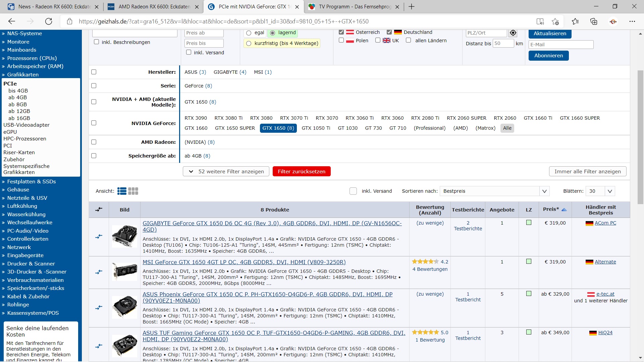The width and height of the screenshot is (644, 362).
Task: Select kurzfristig (bis 4 Werktage) radio option
Action: (249, 43)
